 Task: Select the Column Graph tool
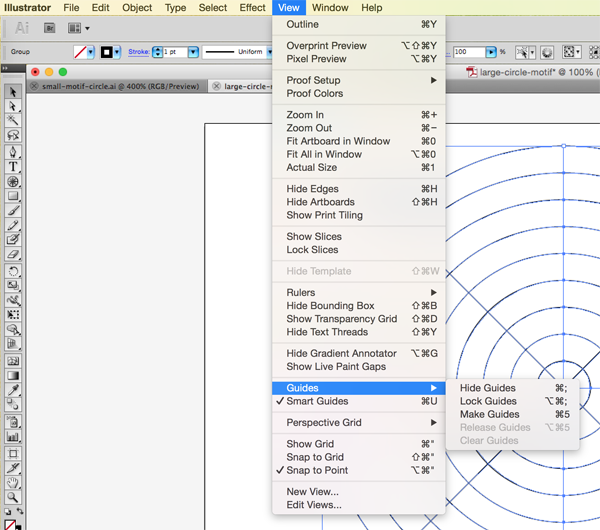click(x=13, y=436)
